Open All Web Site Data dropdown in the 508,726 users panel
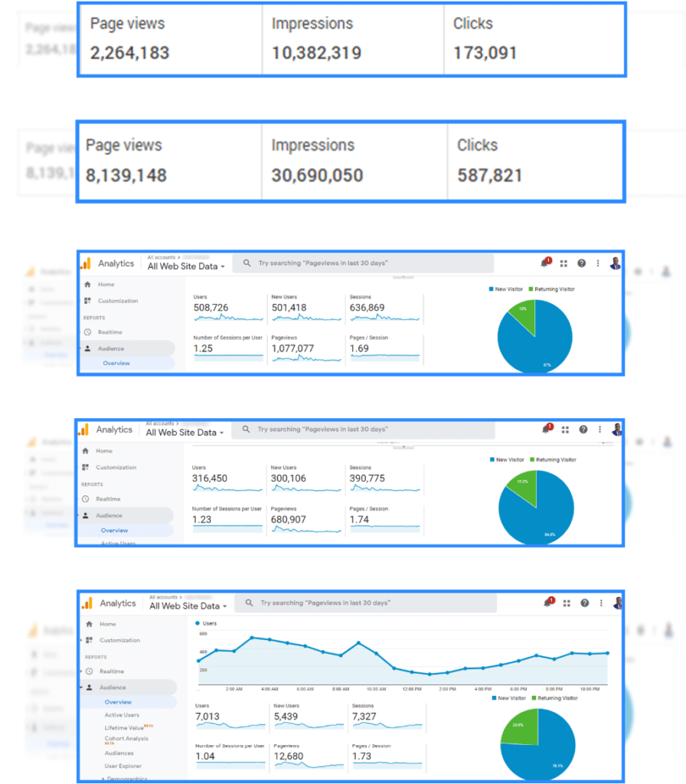 186,266
